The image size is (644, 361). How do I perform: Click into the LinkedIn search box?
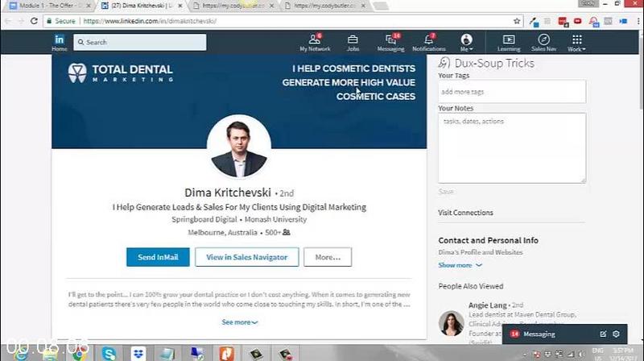coord(139,42)
